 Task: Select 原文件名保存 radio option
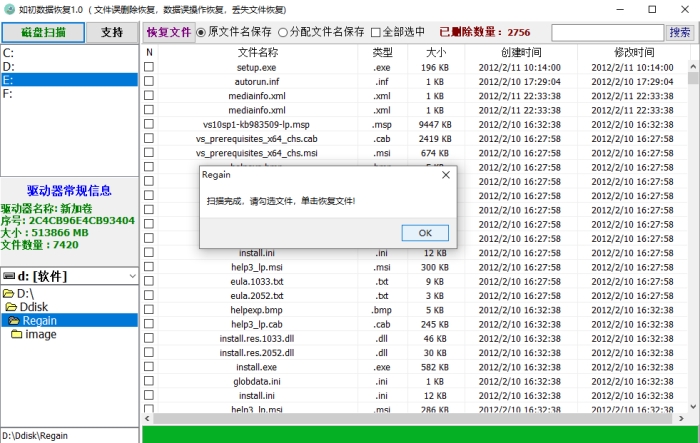click(x=233, y=32)
